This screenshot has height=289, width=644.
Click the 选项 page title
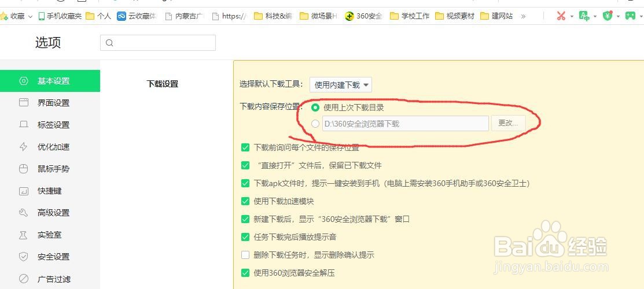[48, 43]
